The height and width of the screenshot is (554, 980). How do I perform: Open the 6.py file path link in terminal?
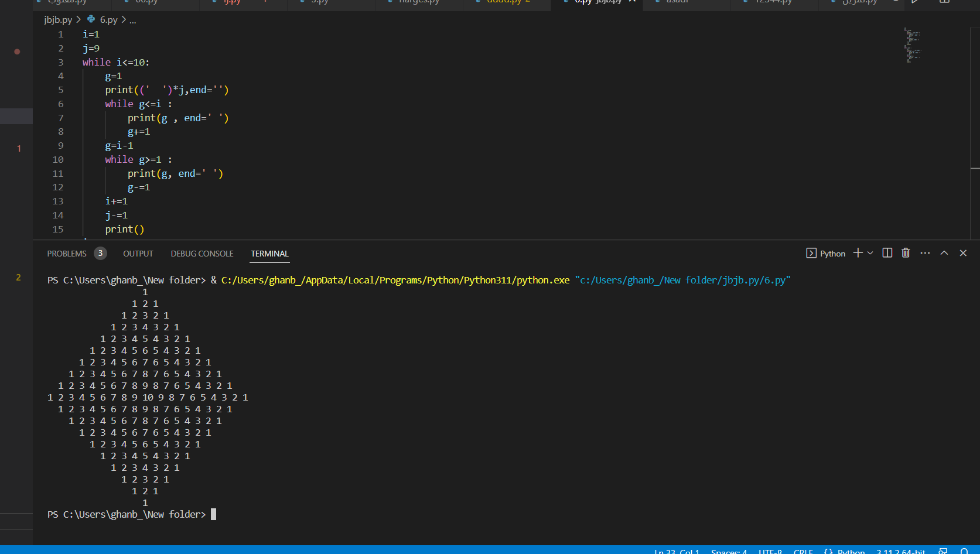(682, 280)
